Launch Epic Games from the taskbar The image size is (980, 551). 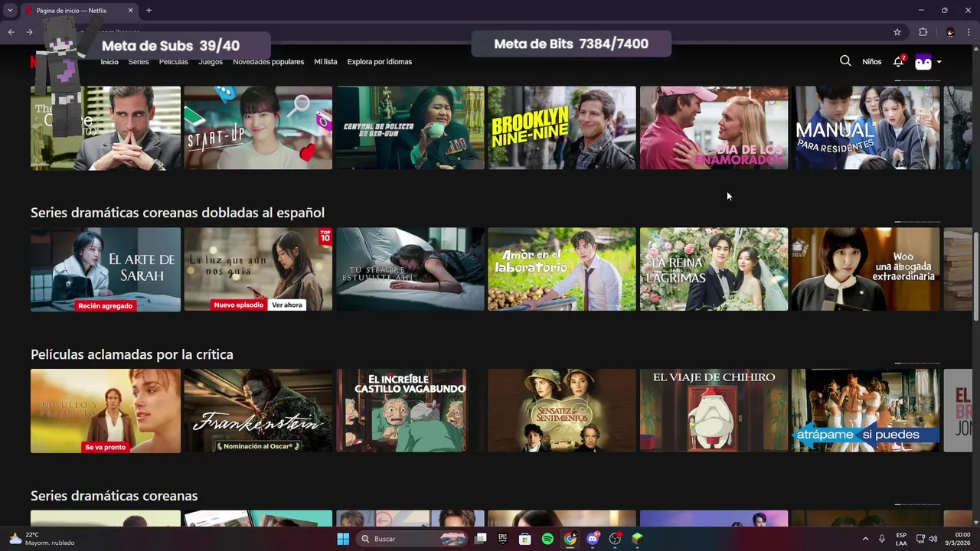pos(503,539)
